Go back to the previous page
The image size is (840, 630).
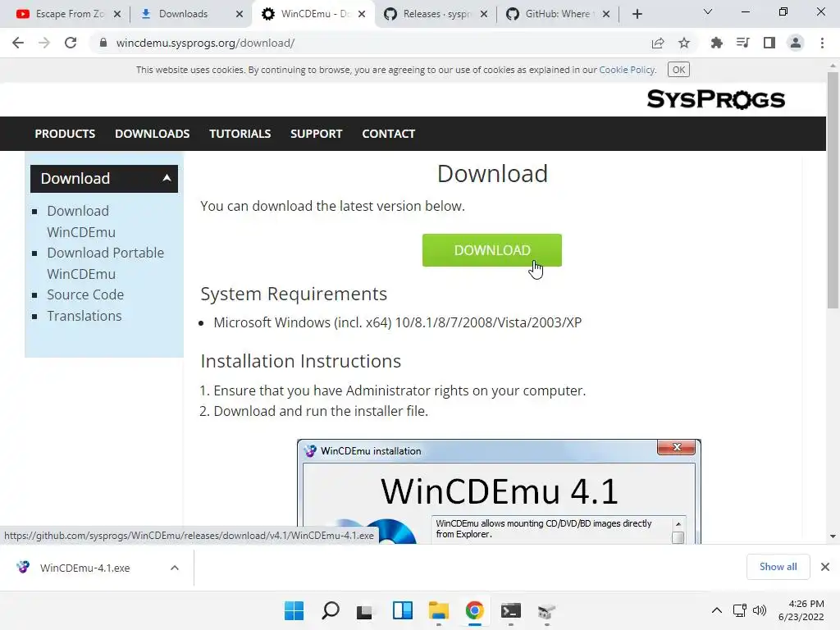click(18, 43)
